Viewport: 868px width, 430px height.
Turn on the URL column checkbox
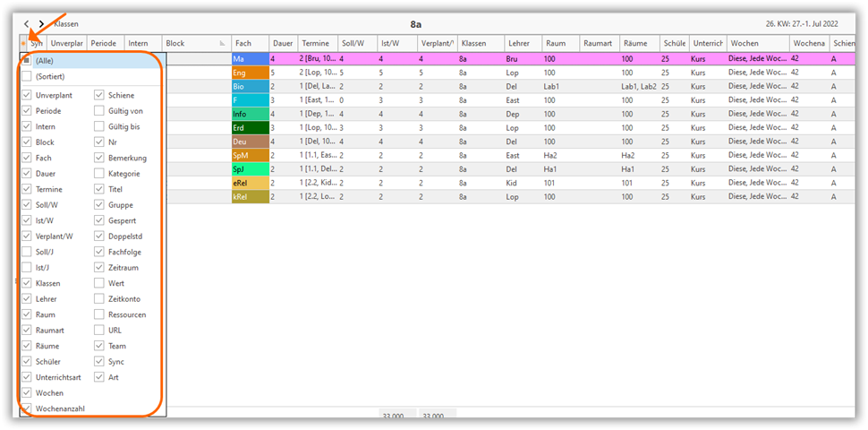tap(99, 331)
